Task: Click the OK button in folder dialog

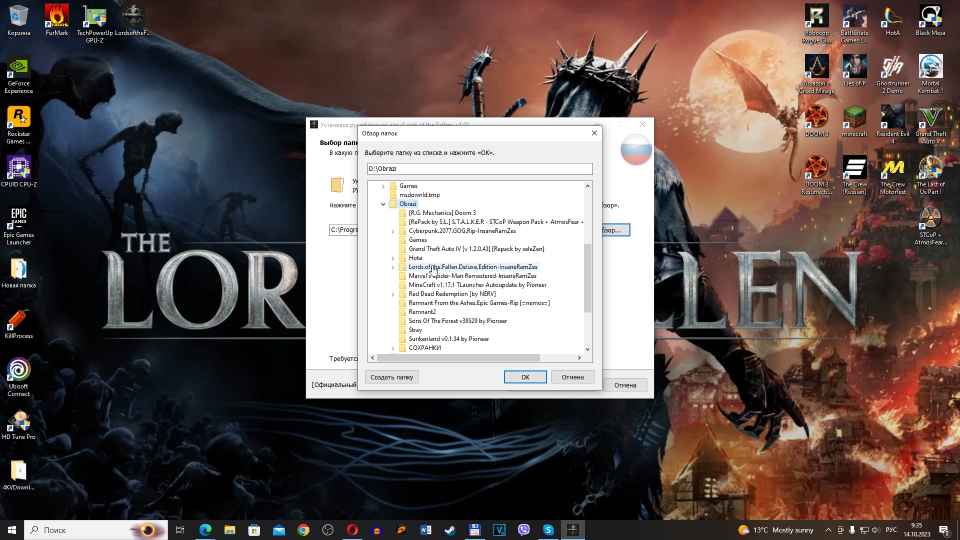Action: tap(525, 377)
